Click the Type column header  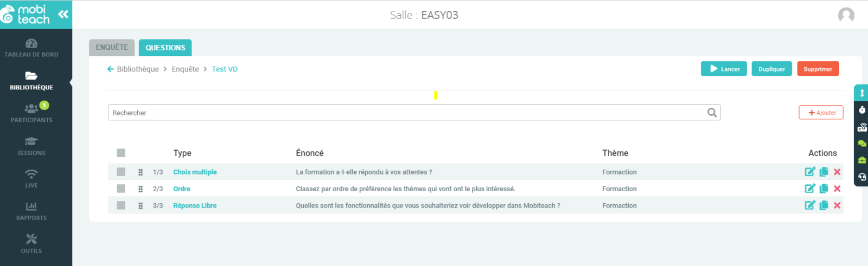(x=182, y=153)
